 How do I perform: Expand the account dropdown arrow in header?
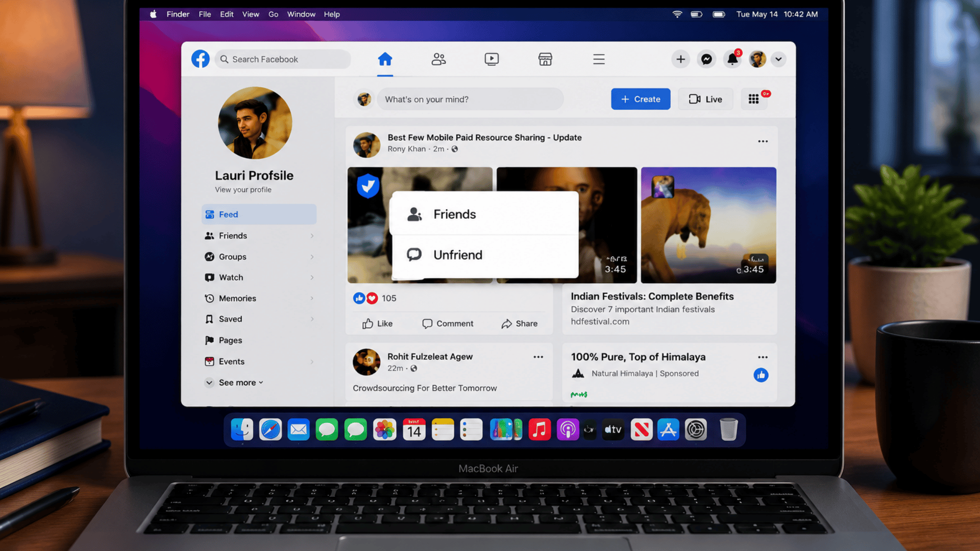pyautogui.click(x=778, y=59)
